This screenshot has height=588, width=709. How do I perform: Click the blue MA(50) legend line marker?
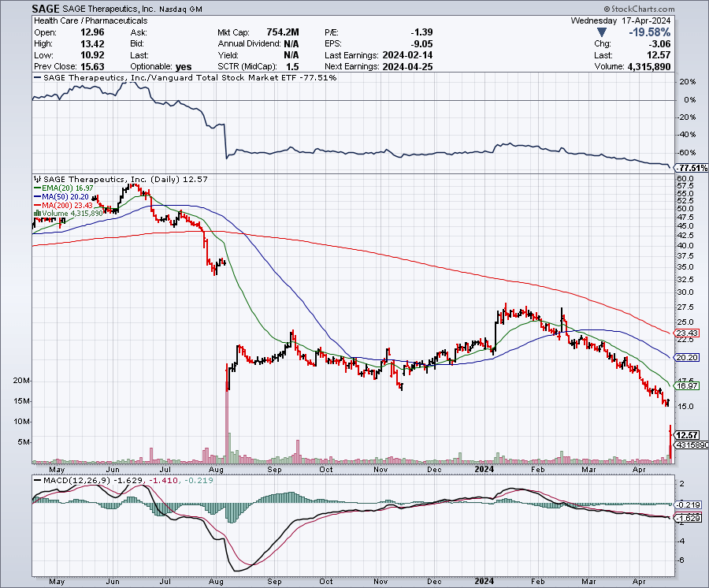click(x=39, y=195)
